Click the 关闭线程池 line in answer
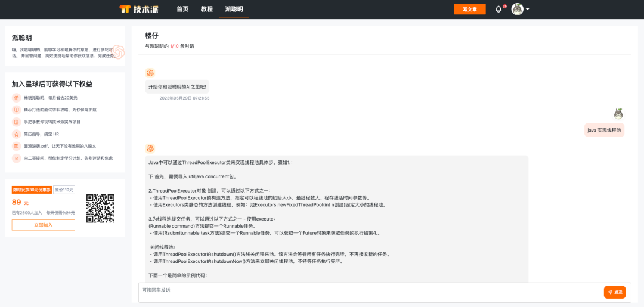Image resolution: width=644 pixels, height=307 pixels. [163, 247]
